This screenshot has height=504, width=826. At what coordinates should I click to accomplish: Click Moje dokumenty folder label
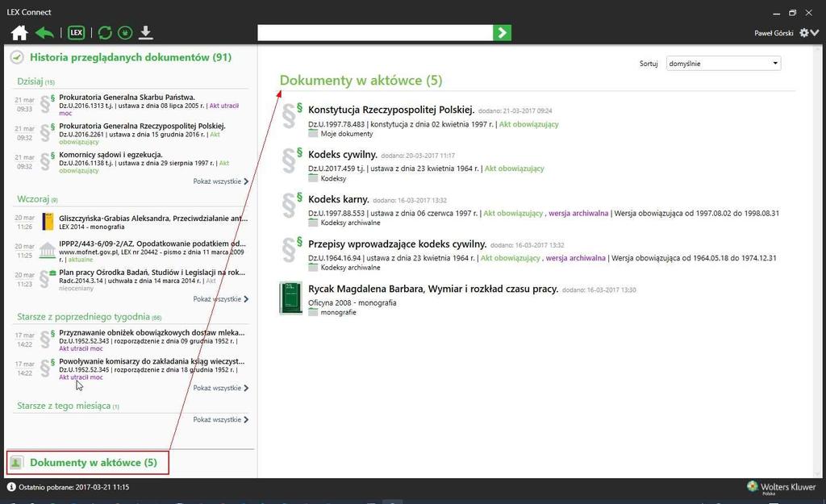point(347,134)
